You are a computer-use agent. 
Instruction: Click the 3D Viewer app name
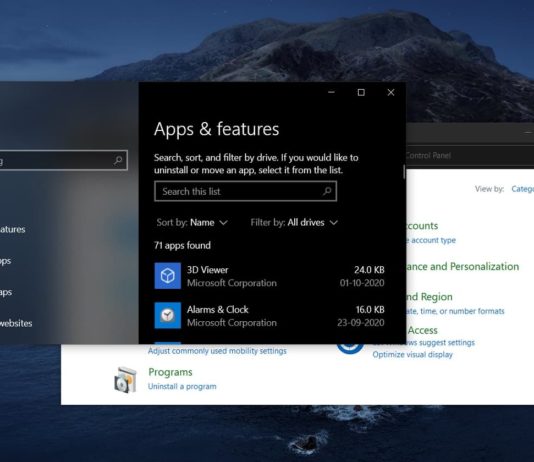click(207, 270)
